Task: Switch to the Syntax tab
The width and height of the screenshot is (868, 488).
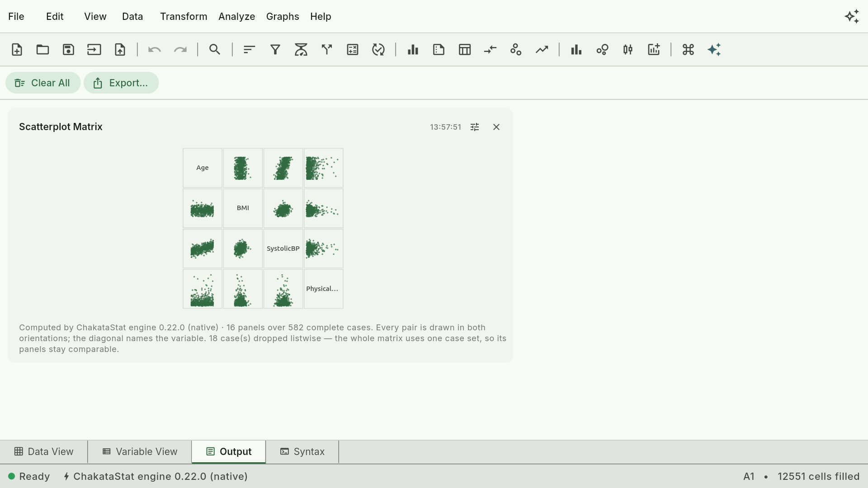Action: (x=302, y=451)
